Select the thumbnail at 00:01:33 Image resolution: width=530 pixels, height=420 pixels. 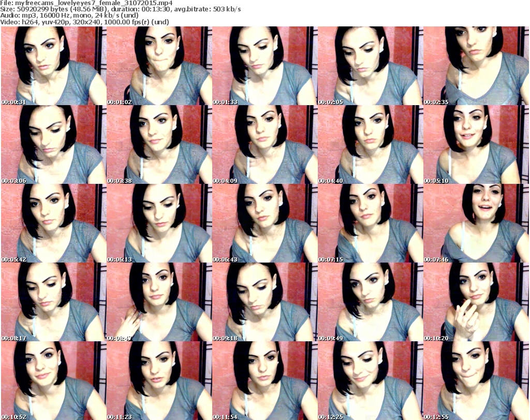(x=264, y=66)
